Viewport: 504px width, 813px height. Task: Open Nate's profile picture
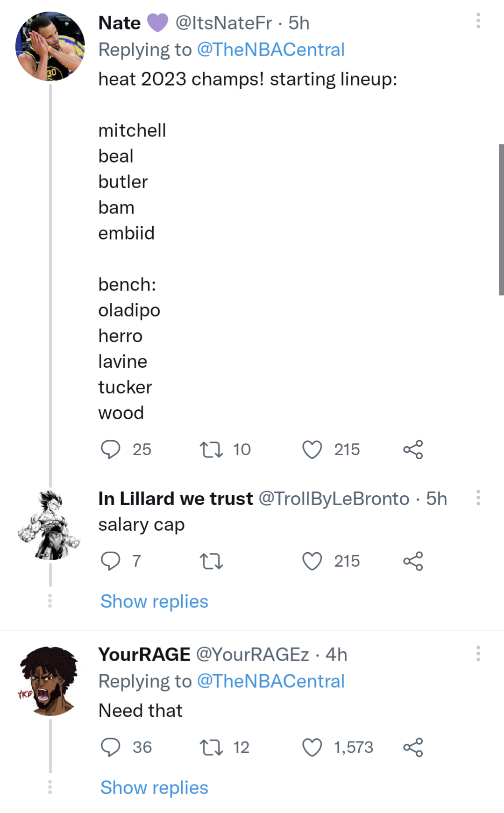point(50,46)
